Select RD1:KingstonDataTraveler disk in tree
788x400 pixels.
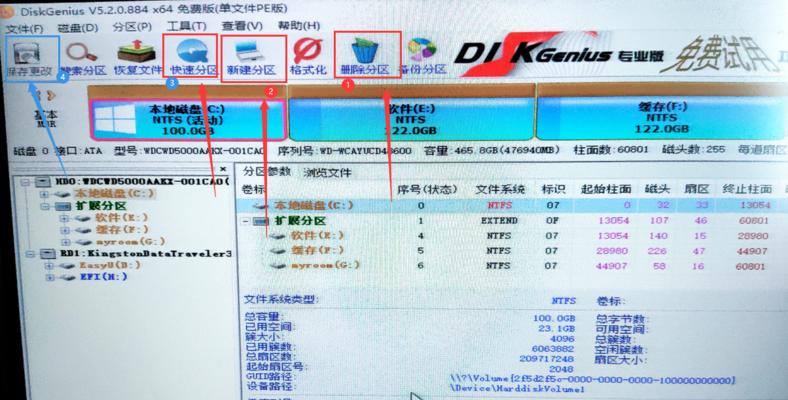[x=146, y=254]
